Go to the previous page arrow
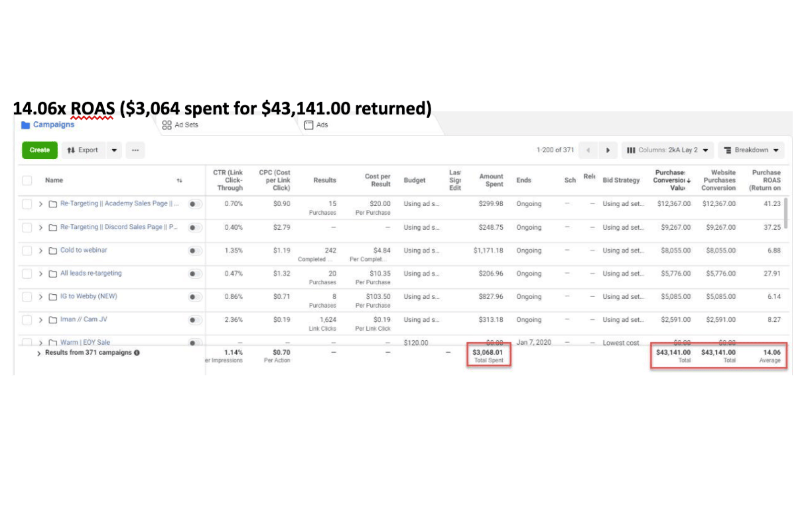 click(x=588, y=150)
